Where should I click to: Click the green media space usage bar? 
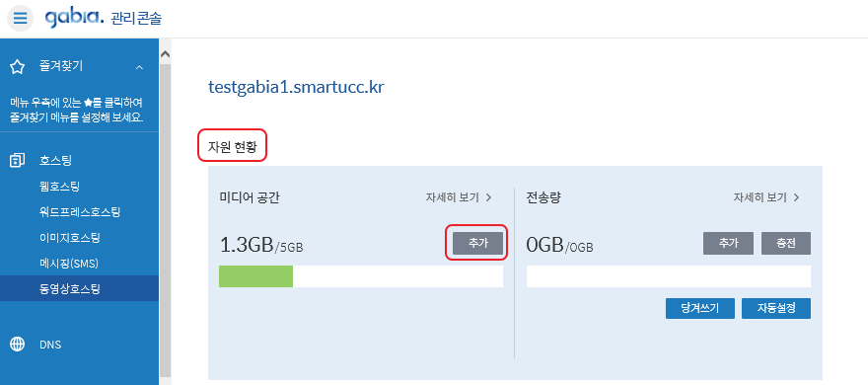(255, 276)
